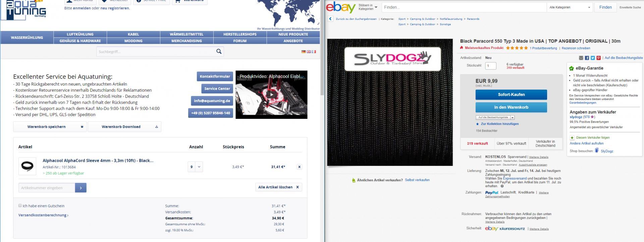Open 'Stöbern in Kategorien' dropdown
The image size is (644, 242).
pos(368,7)
